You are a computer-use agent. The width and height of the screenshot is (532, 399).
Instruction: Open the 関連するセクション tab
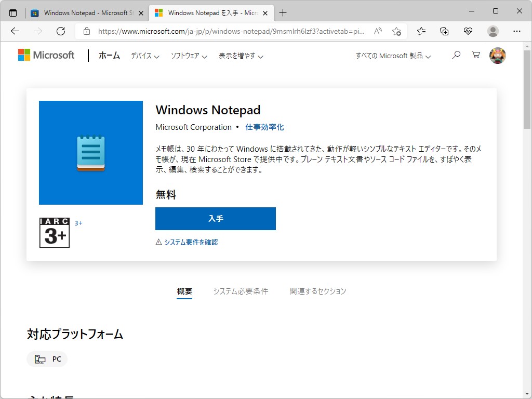pos(317,291)
